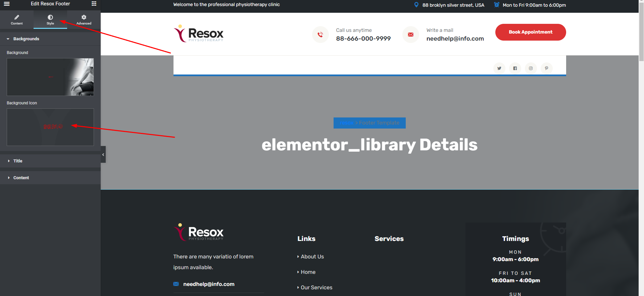Click the Links footer heading
Image resolution: width=644 pixels, height=296 pixels.
[x=306, y=239]
